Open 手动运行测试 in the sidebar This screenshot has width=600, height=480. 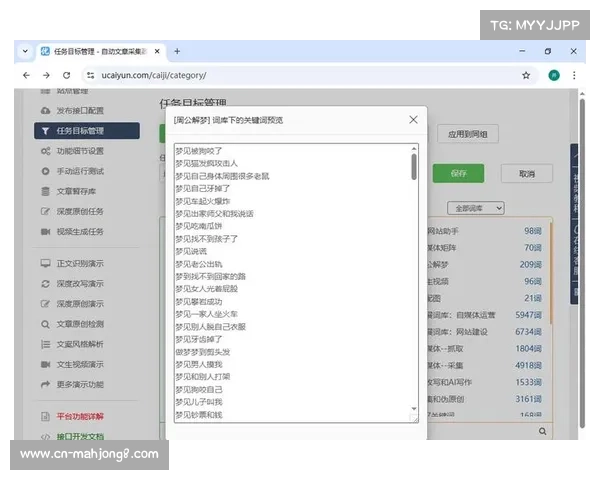tap(79, 171)
